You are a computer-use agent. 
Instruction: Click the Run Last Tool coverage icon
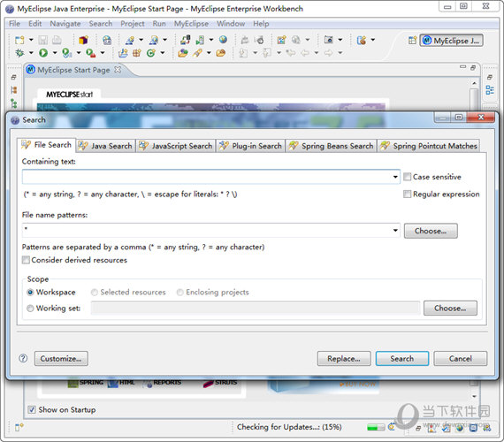pyautogui.click(x=66, y=53)
